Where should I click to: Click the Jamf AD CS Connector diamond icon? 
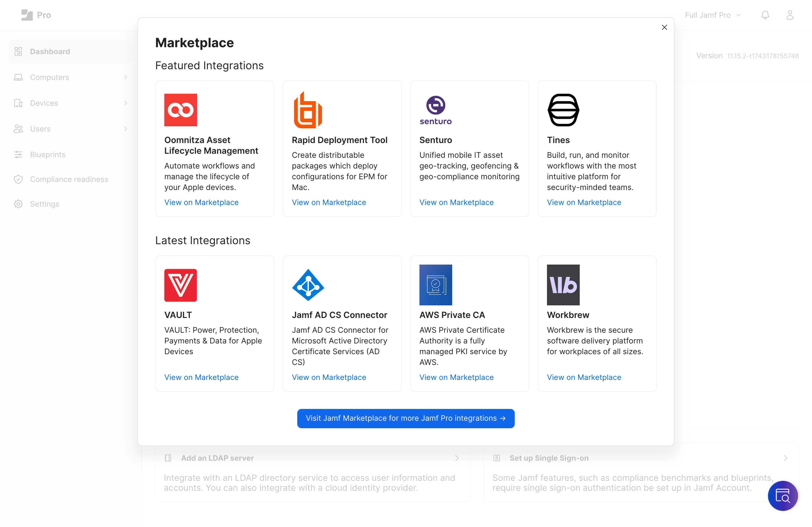[308, 285]
